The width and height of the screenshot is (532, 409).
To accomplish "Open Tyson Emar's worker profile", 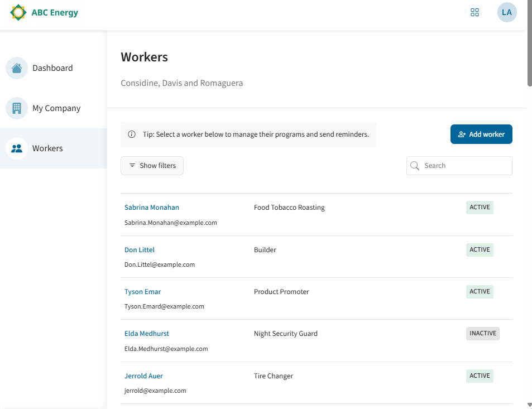I will tap(142, 292).
